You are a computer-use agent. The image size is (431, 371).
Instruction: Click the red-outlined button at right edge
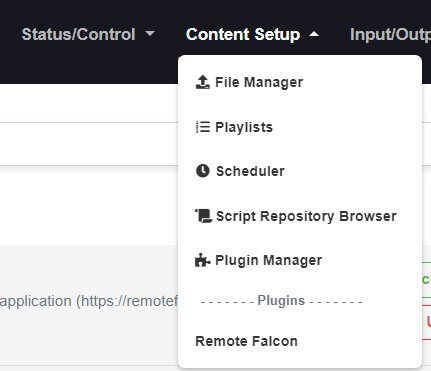426,322
